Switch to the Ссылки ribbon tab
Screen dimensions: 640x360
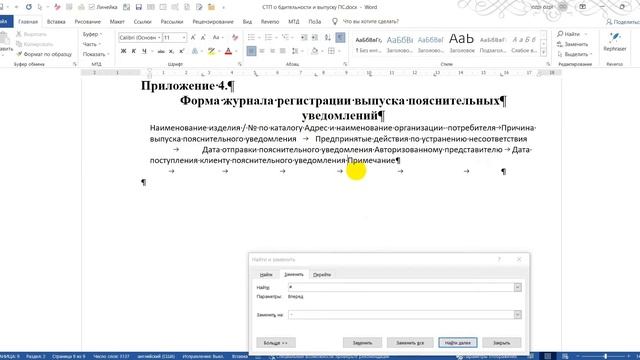(x=142, y=22)
